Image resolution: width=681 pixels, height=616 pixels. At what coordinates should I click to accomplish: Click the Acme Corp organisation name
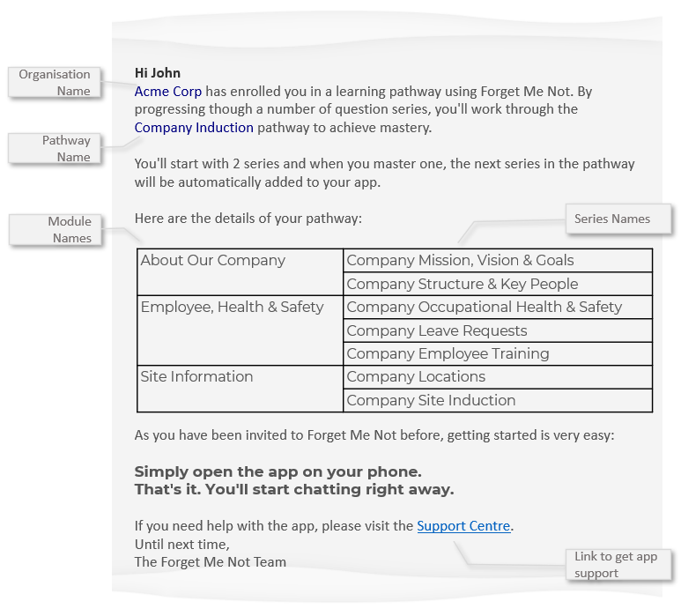[168, 91]
